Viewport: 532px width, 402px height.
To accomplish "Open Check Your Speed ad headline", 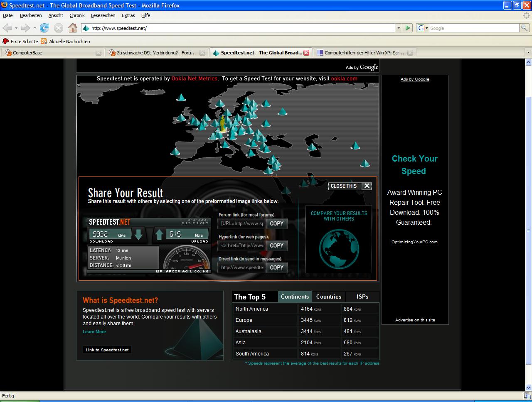I will point(414,165).
